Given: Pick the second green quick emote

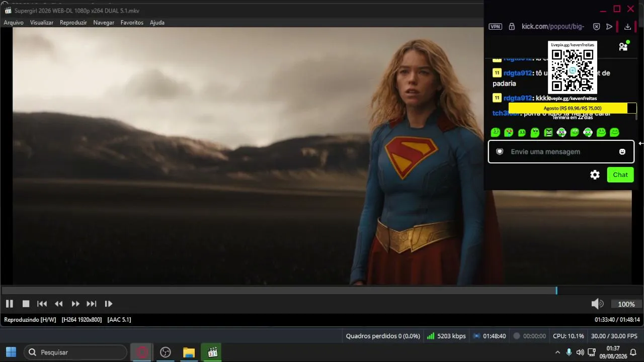Looking at the screenshot, I should point(509,132).
